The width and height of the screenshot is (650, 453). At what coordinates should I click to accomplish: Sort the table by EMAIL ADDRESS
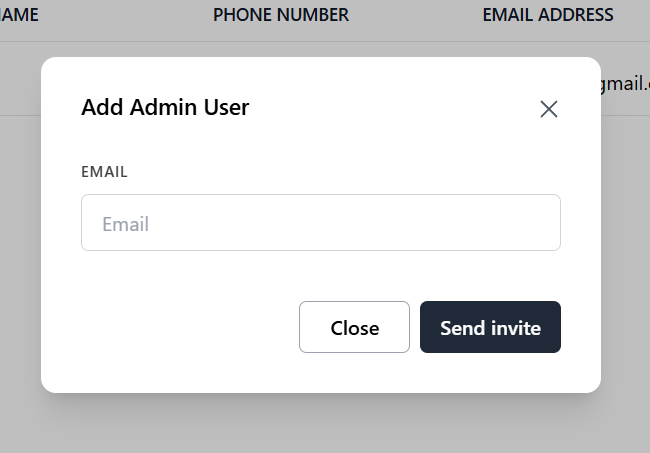pyautogui.click(x=547, y=15)
